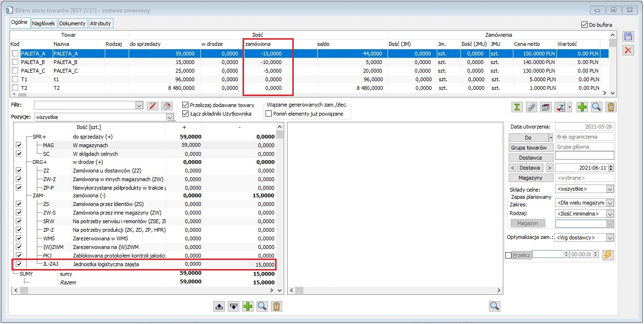Click the generate orders Z icon
644x324 pixels.
click(x=560, y=107)
